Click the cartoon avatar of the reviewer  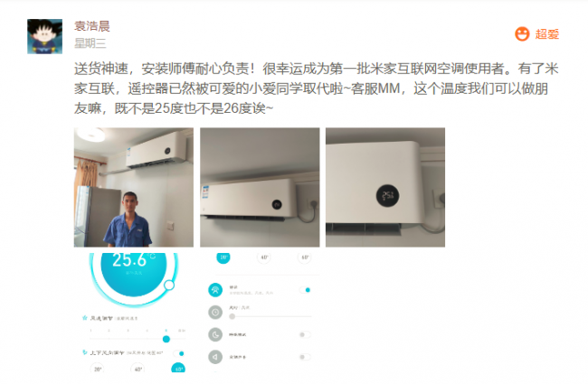point(44,36)
